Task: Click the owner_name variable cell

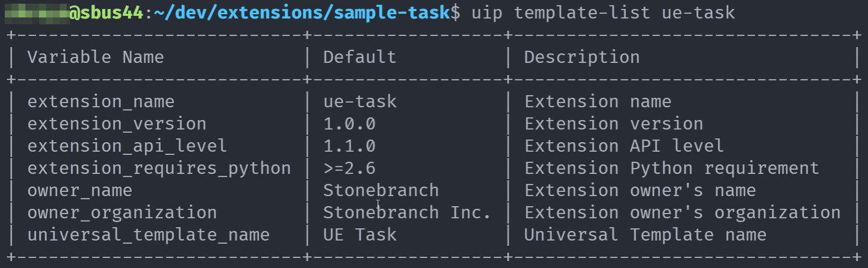Action: tap(79, 190)
